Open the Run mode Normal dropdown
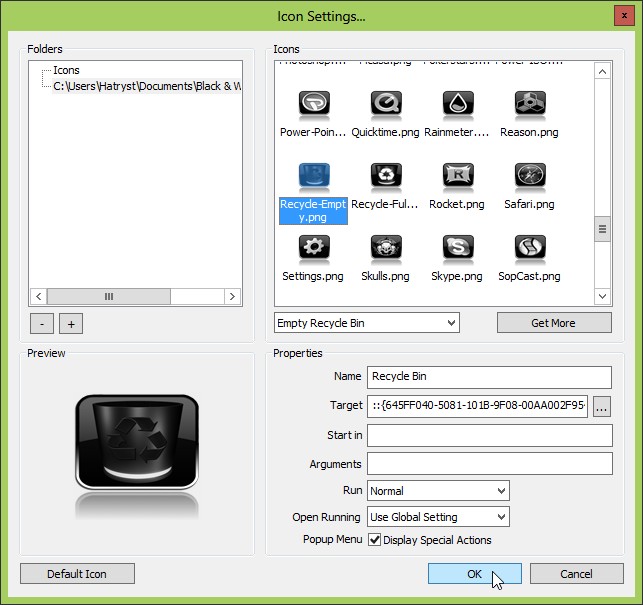Viewport: 643px width, 605px height. pos(438,491)
